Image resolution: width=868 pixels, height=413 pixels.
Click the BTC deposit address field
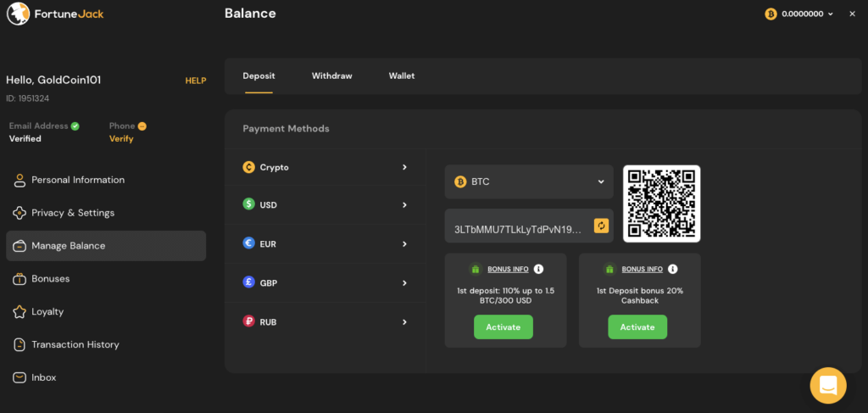click(529, 226)
